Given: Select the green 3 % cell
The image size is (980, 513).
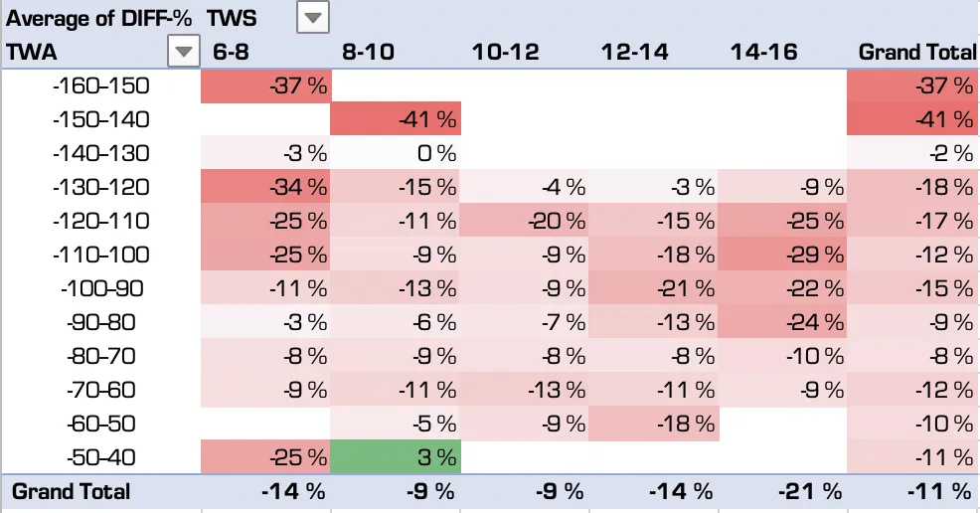Looking at the screenshot, I should click(x=396, y=457).
